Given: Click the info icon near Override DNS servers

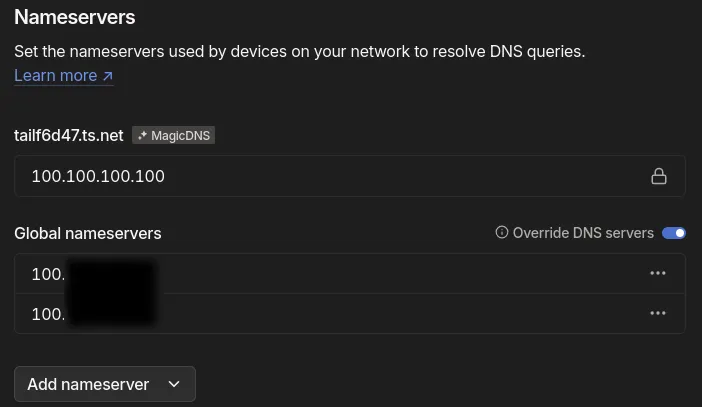Looking at the screenshot, I should click(x=502, y=233).
